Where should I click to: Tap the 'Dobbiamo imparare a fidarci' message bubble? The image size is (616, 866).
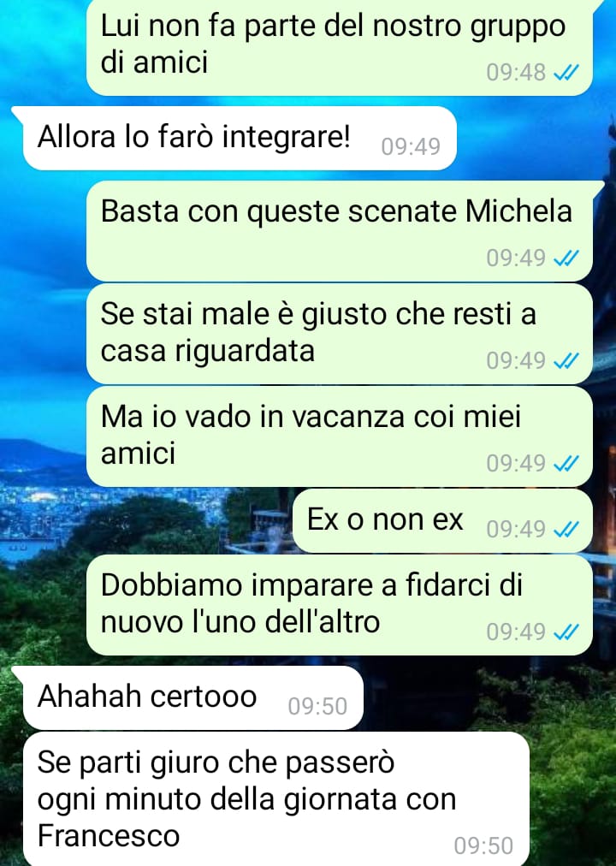(x=340, y=605)
